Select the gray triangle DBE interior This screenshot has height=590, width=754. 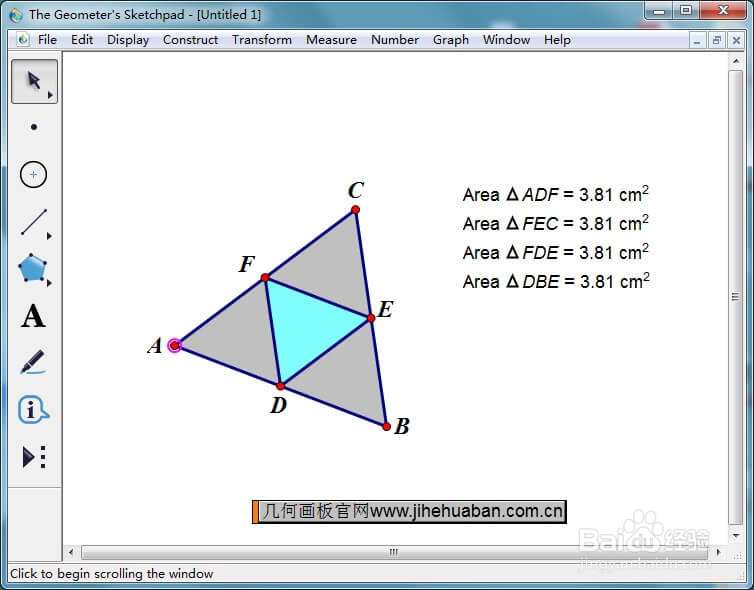tap(346, 377)
